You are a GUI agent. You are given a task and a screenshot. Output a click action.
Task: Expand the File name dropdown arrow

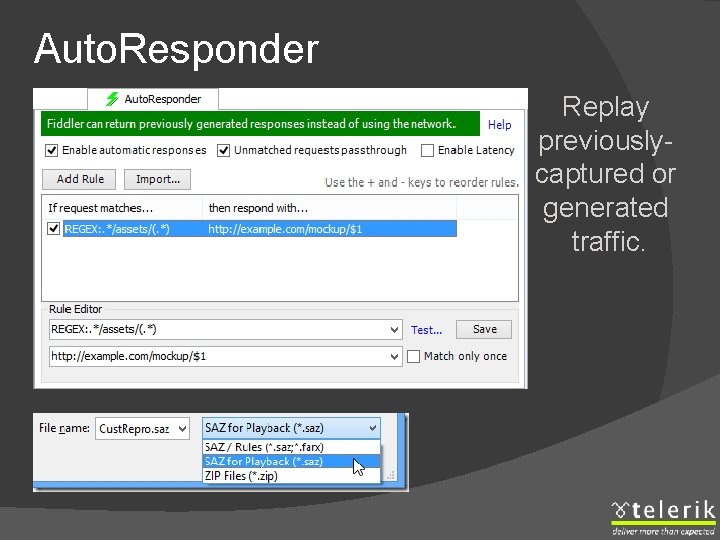(x=182, y=429)
